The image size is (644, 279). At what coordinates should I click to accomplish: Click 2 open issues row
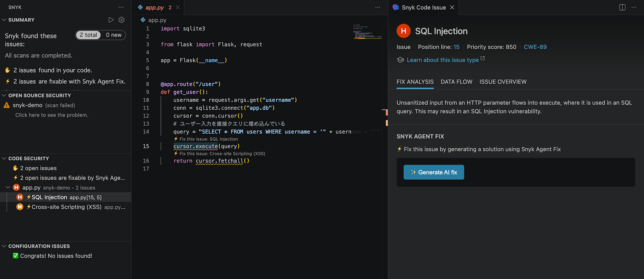(66, 168)
